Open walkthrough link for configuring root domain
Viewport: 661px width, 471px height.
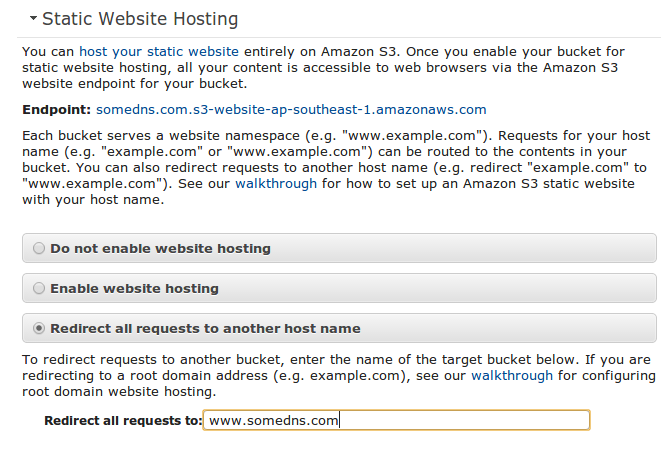512,376
